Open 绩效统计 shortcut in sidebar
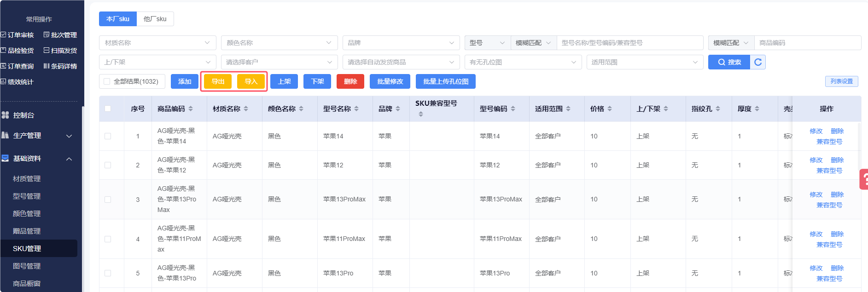 click(x=17, y=82)
